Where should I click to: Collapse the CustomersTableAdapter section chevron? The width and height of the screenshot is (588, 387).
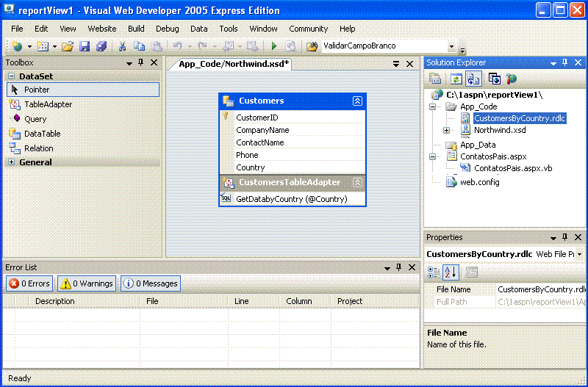click(357, 182)
